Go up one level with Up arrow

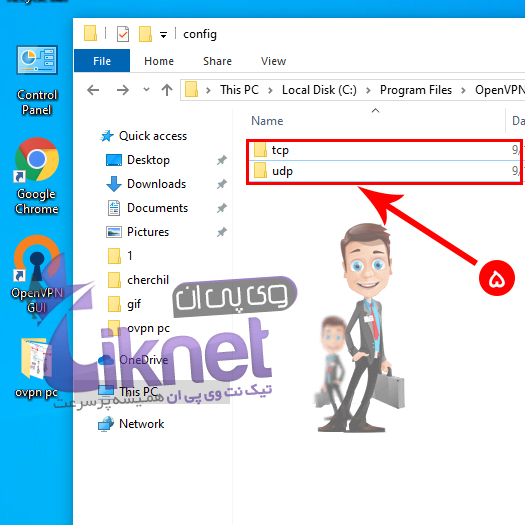167,90
